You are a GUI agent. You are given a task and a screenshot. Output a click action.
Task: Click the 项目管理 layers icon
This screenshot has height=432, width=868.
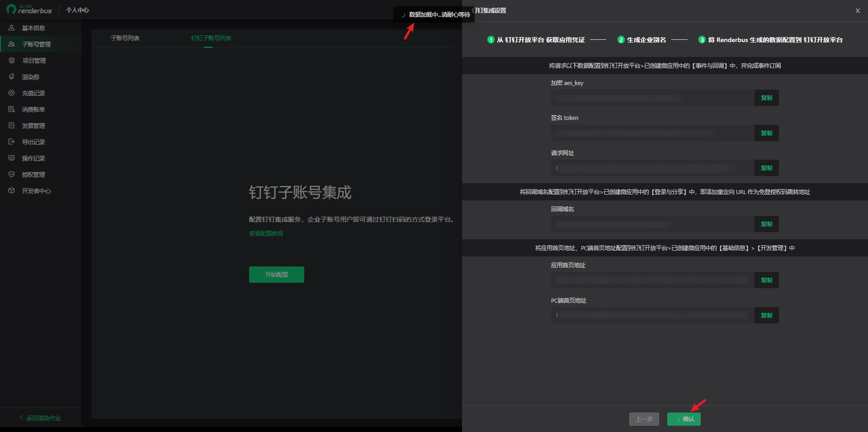click(x=12, y=60)
